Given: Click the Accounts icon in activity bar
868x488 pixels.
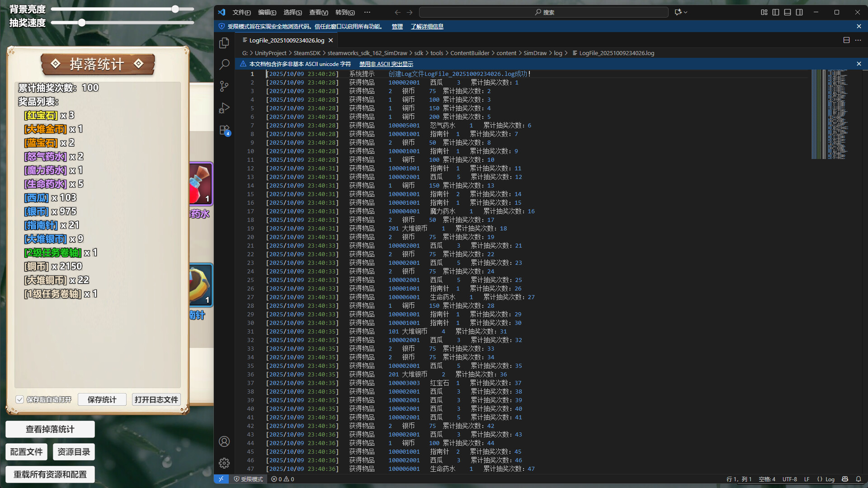Looking at the screenshot, I should 224,441.
